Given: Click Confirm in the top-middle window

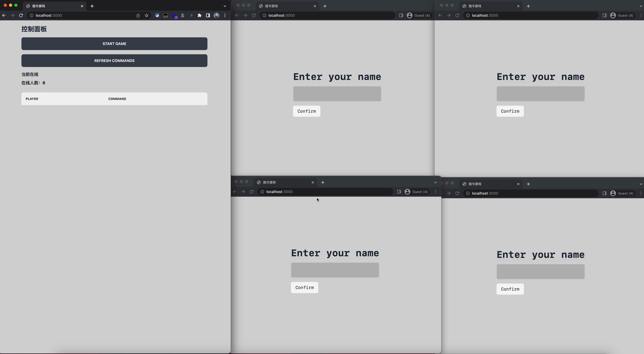Looking at the screenshot, I should pyautogui.click(x=306, y=111).
